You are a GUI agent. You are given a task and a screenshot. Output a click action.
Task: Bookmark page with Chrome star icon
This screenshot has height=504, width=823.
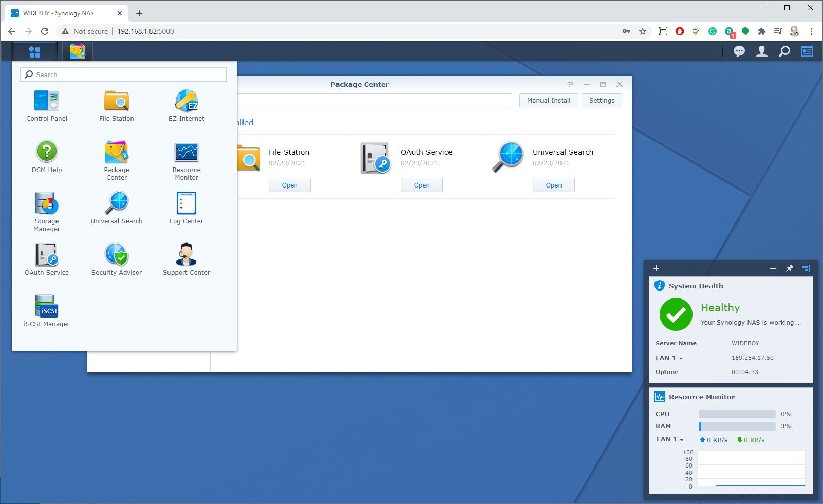[643, 31]
